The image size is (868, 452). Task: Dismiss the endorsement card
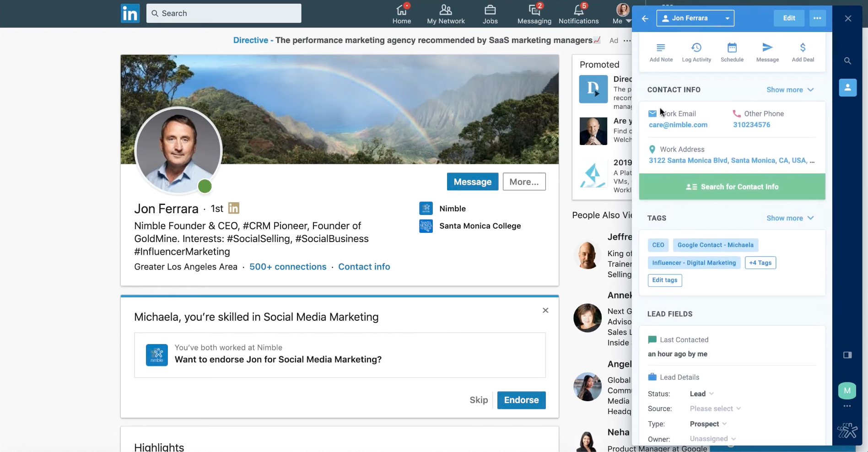pyautogui.click(x=545, y=310)
